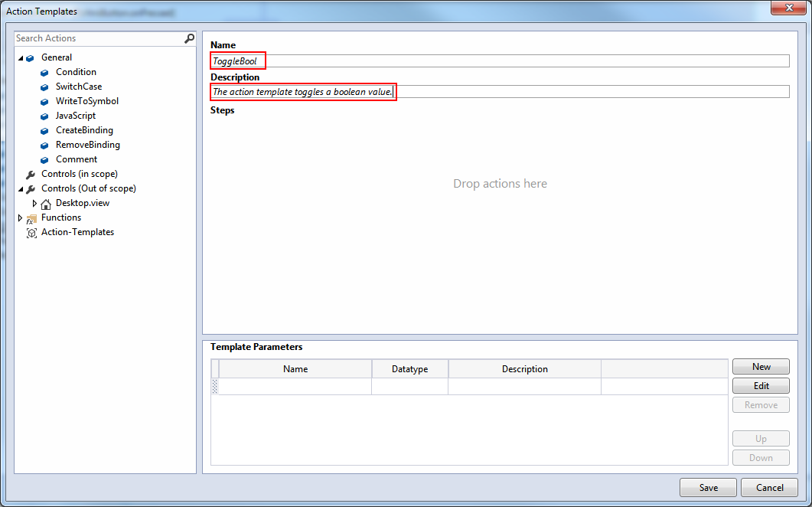
Task: Select WriteToSymbol in the actions tree
Action: [87, 101]
